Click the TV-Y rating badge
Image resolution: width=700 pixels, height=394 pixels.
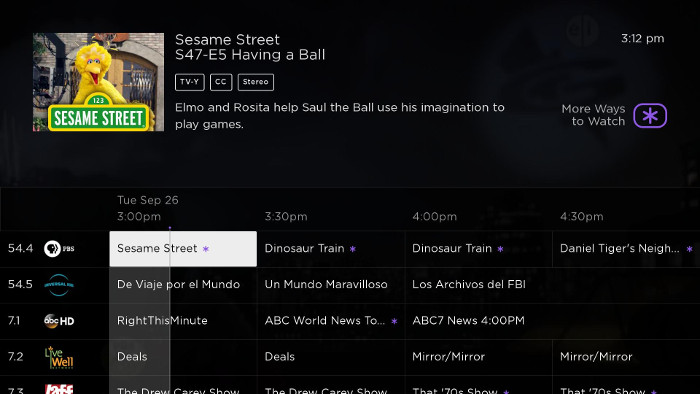[x=190, y=82]
